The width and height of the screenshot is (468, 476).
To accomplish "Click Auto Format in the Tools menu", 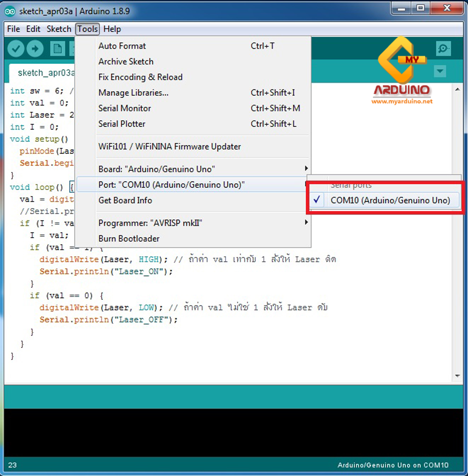I will (122, 46).
